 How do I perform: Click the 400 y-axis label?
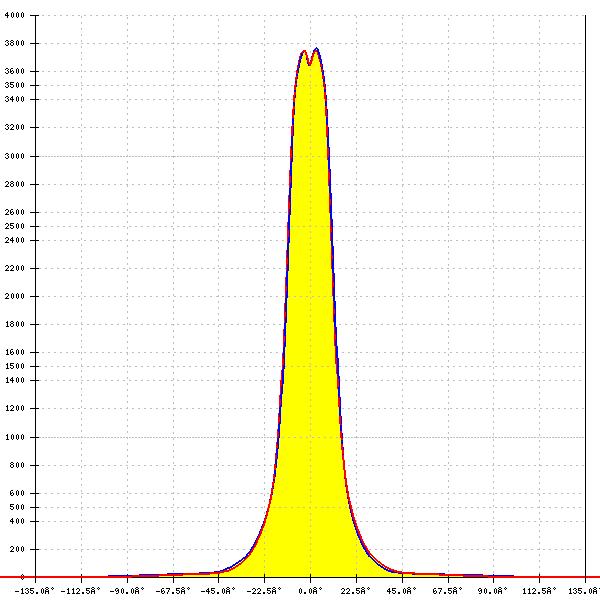pyautogui.click(x=17, y=522)
